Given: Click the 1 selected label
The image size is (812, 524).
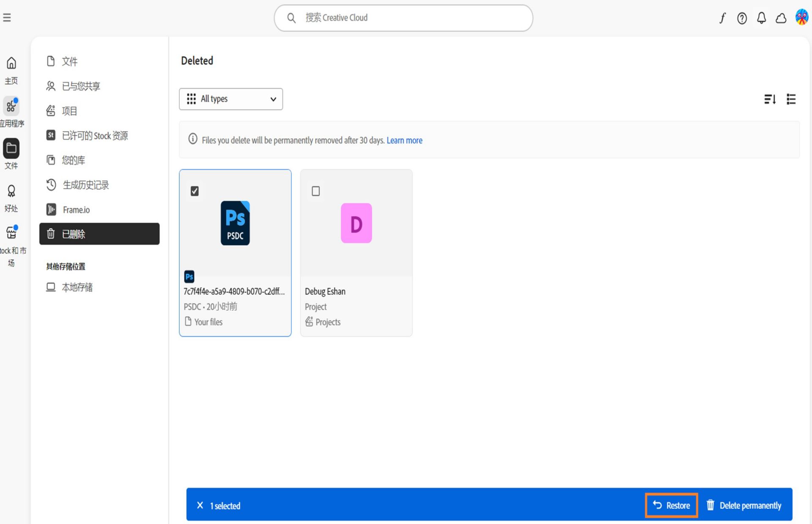Looking at the screenshot, I should click(225, 506).
